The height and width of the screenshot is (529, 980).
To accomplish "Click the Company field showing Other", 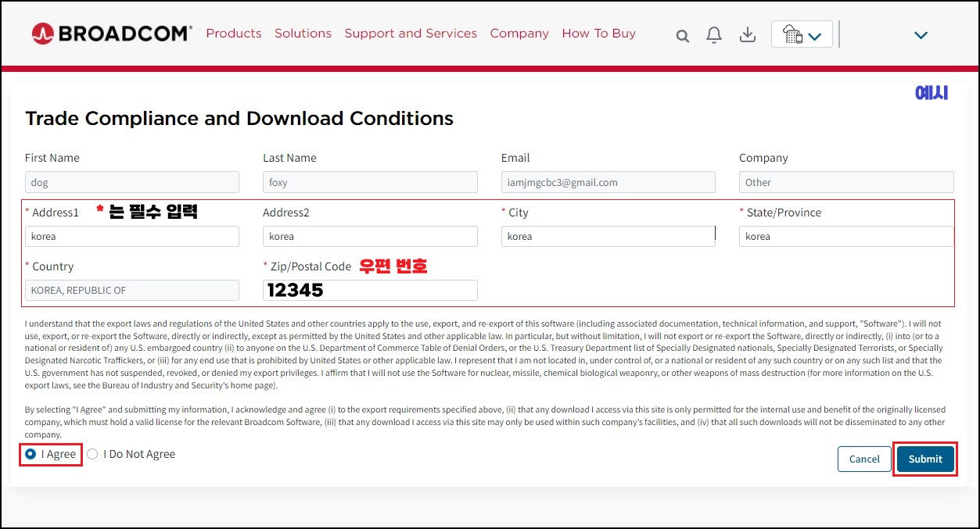I will pyautogui.click(x=846, y=182).
